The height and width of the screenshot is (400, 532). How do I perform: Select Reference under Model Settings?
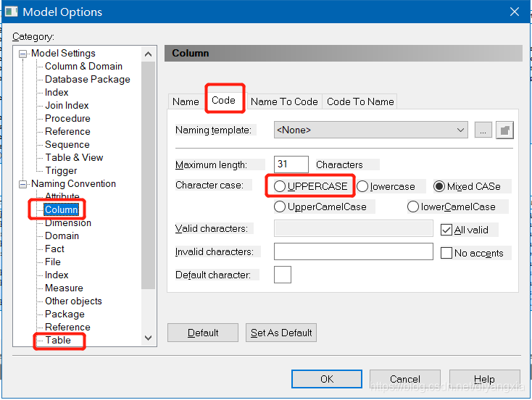pos(67,131)
